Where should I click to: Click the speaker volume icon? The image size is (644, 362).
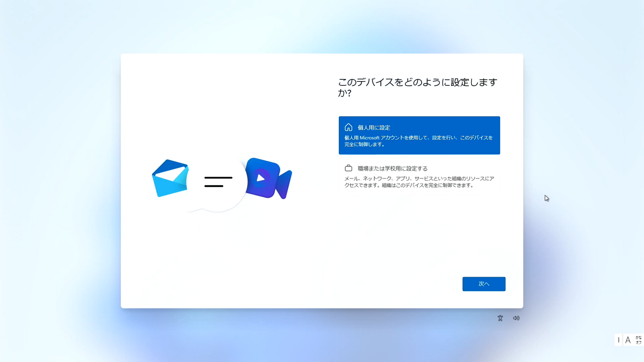(x=516, y=318)
